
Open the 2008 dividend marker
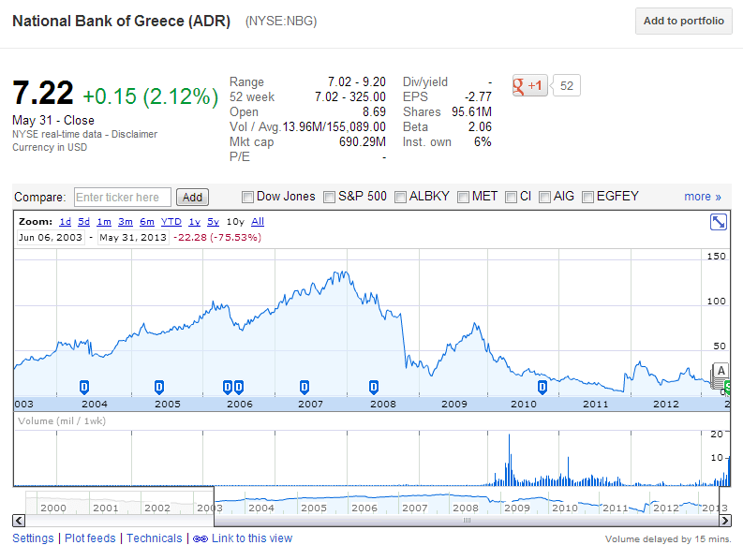coord(374,388)
